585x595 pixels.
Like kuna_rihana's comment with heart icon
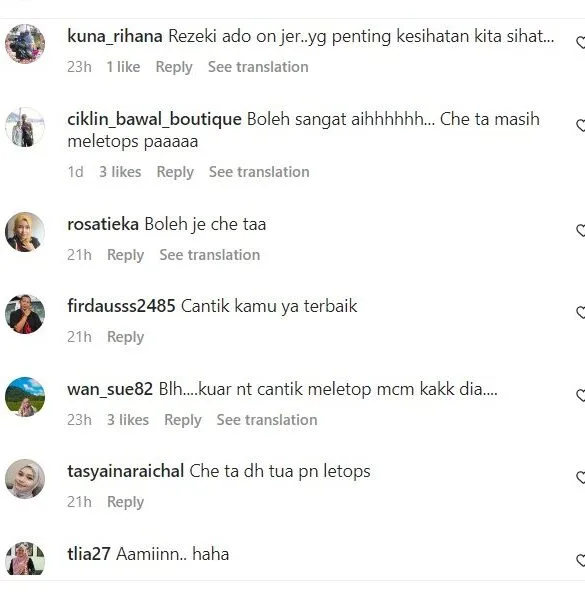coord(581,42)
